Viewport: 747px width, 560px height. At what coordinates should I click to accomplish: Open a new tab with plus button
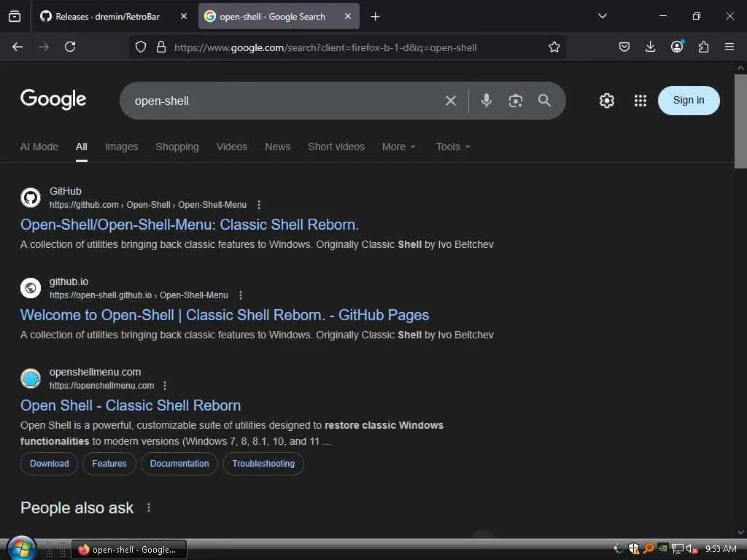click(x=375, y=17)
